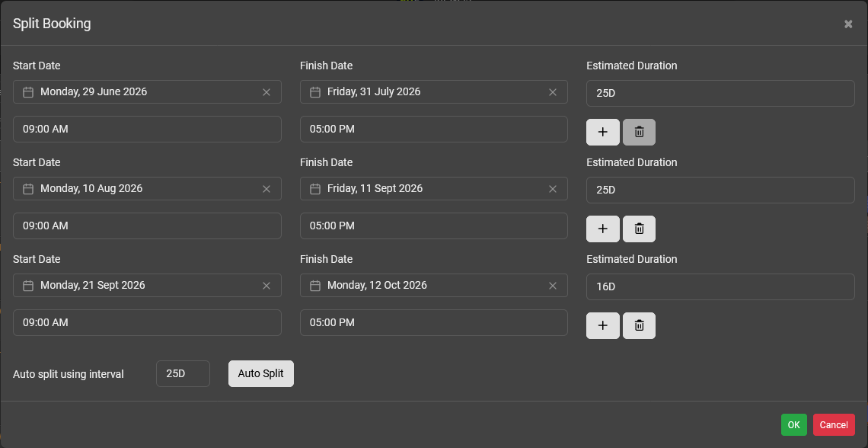
Task: Edit the 16D estimated duration field
Action: click(720, 287)
